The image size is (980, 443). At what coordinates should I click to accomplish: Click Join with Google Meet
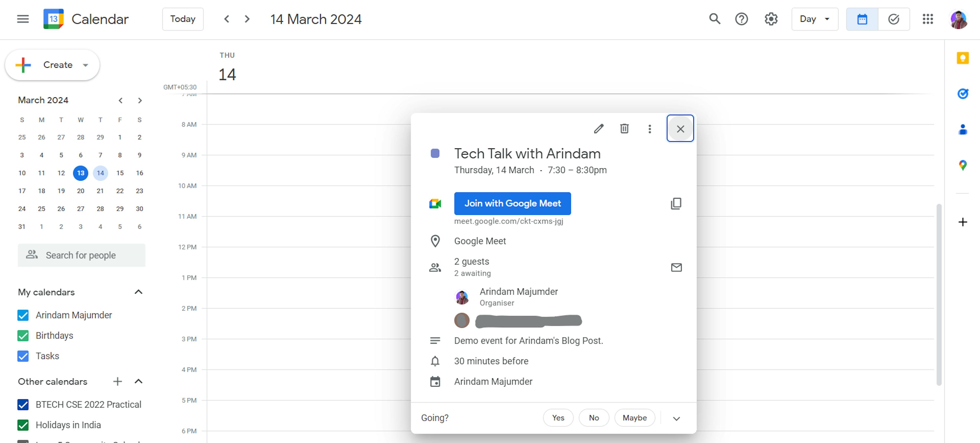[512, 203]
